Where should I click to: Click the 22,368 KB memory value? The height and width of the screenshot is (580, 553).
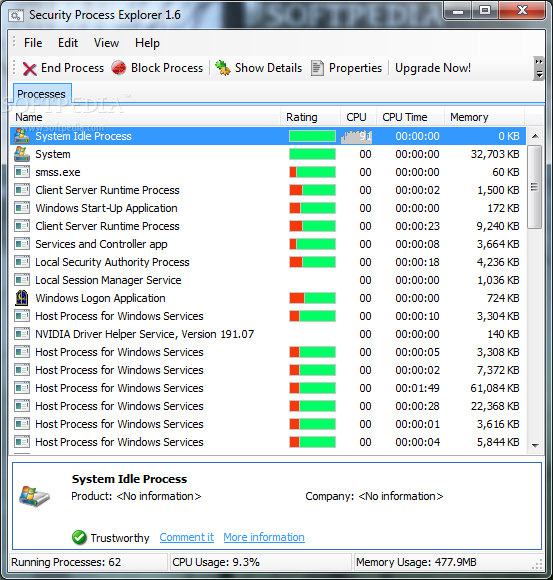(495, 406)
